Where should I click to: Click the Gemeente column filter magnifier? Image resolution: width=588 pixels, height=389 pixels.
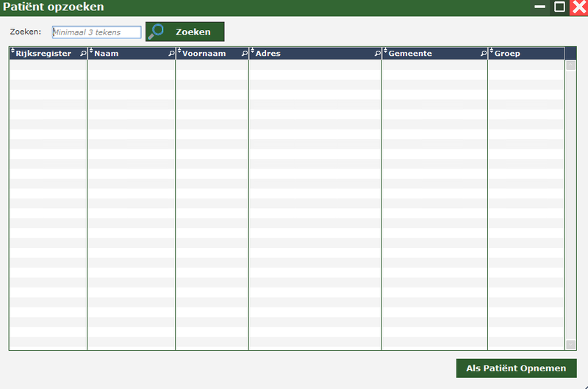pyautogui.click(x=484, y=54)
